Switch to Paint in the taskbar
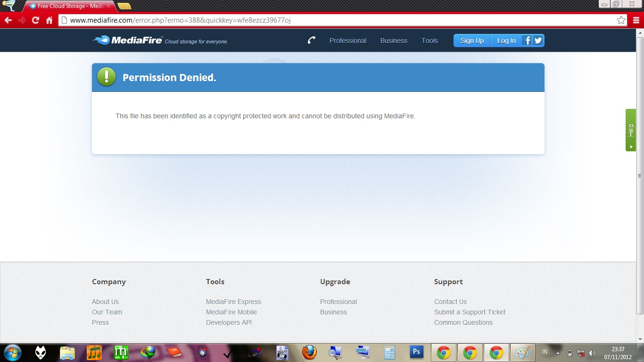644x362 pixels. pyautogui.click(x=522, y=353)
